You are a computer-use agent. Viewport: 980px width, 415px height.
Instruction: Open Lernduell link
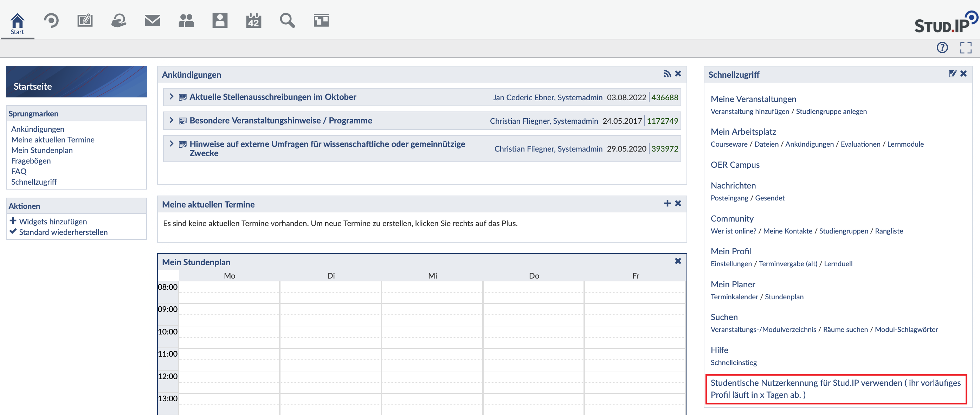pyautogui.click(x=838, y=264)
